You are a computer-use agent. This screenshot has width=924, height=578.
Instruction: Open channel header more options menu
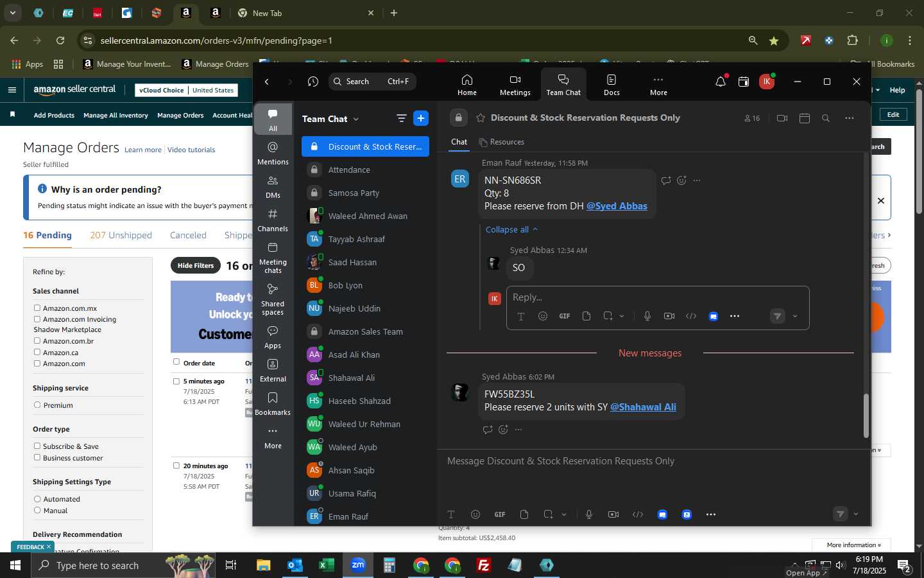[849, 118]
